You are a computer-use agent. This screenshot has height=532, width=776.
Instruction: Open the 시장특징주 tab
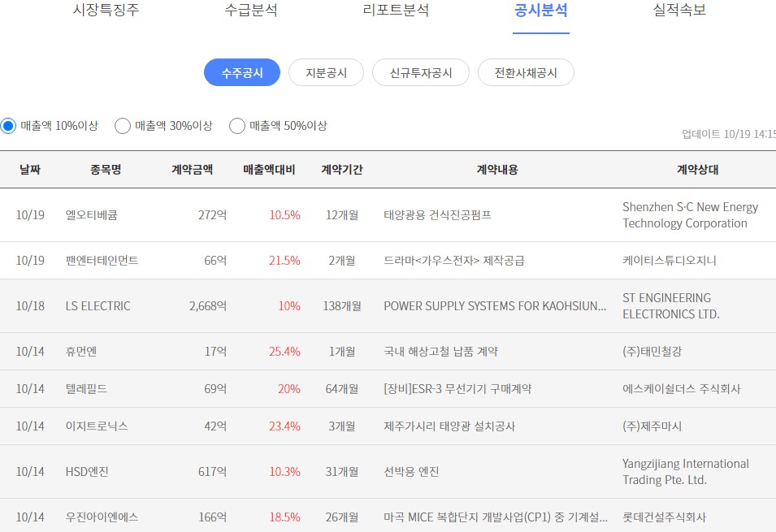click(106, 10)
